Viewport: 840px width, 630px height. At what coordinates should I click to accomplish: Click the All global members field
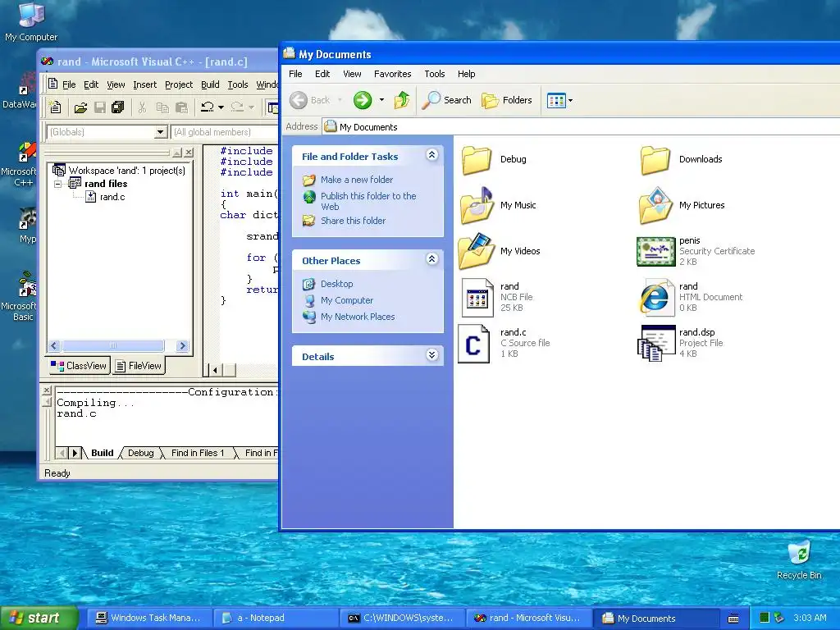point(225,132)
